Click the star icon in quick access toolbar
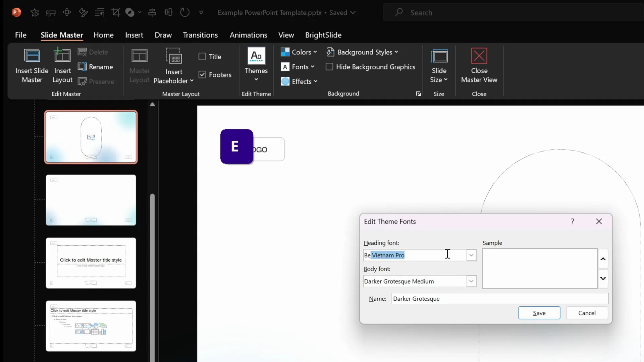644x362 pixels. (35, 13)
